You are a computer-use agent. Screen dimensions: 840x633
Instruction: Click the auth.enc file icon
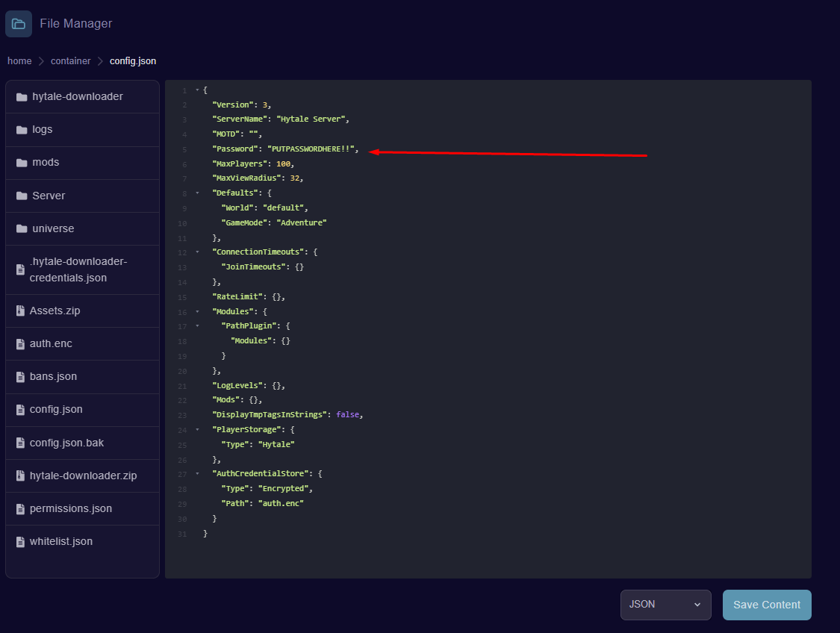point(21,344)
